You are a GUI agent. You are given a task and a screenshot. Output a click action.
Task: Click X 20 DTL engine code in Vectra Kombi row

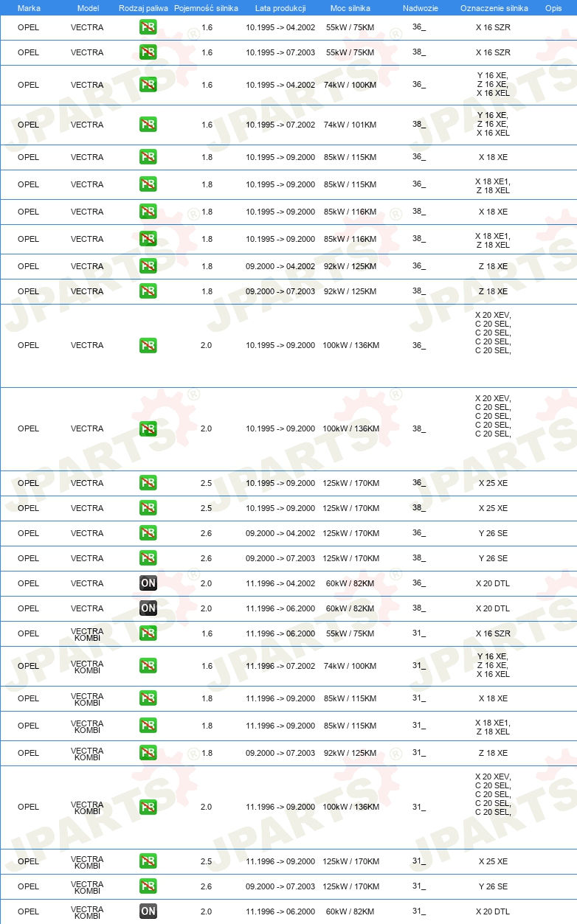pyautogui.click(x=493, y=911)
